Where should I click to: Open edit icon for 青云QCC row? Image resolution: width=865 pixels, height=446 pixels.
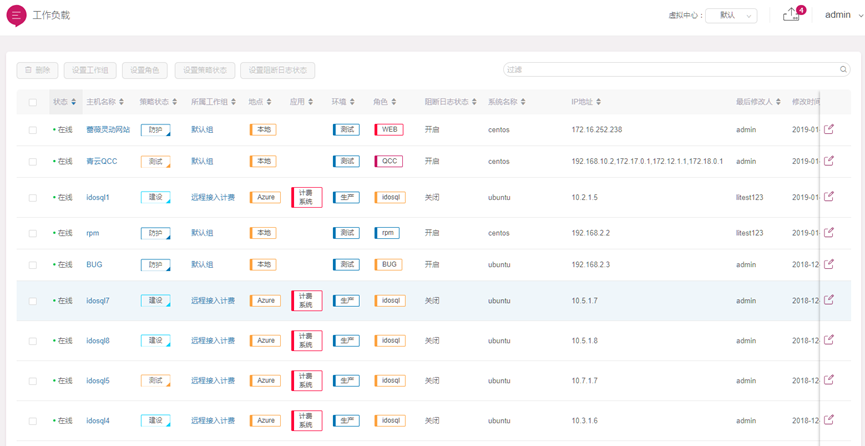(x=829, y=161)
